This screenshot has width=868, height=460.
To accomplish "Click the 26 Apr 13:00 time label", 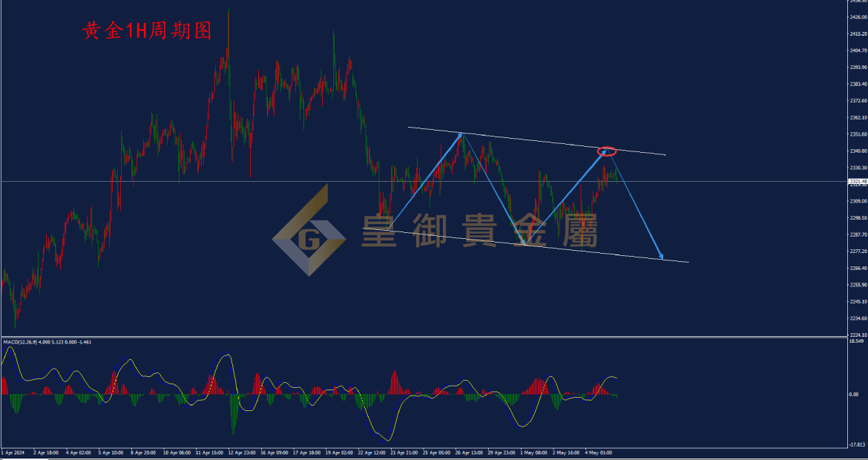I will (x=470, y=453).
